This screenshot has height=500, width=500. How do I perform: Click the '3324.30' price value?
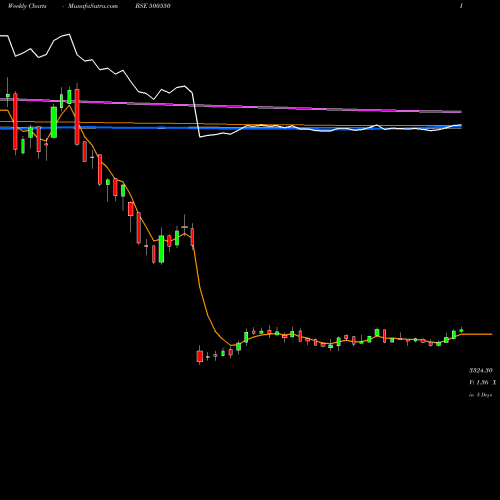point(481,370)
